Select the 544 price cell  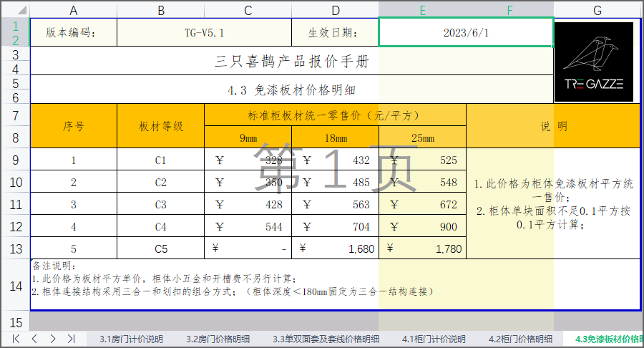point(248,226)
